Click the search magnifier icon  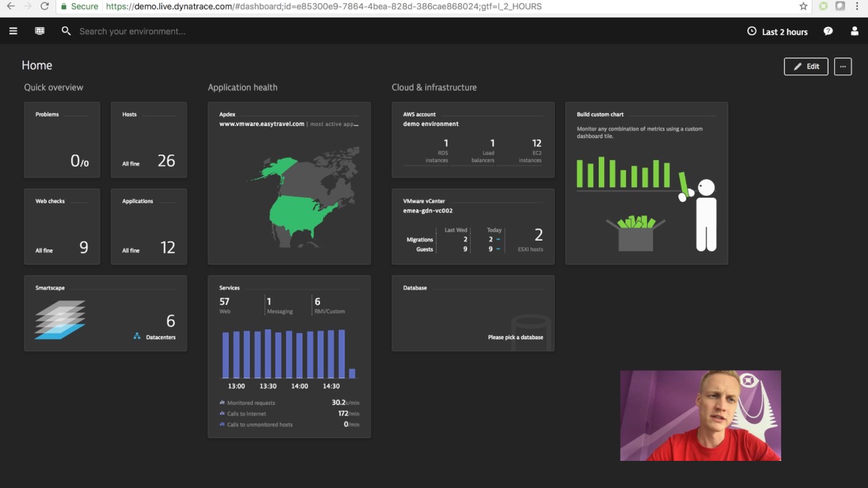(66, 31)
